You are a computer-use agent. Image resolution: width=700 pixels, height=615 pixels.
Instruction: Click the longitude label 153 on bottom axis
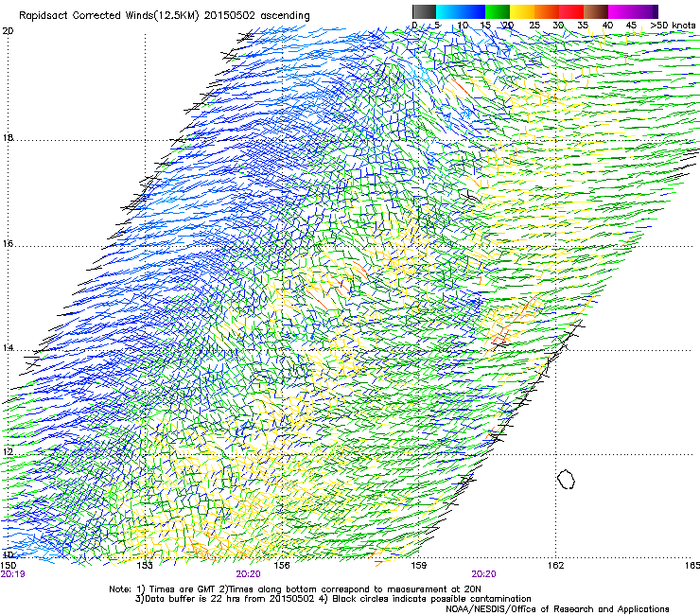click(x=145, y=566)
